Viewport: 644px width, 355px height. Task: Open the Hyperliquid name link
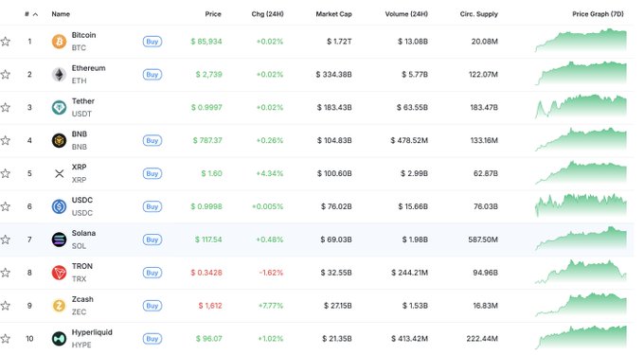click(x=92, y=332)
